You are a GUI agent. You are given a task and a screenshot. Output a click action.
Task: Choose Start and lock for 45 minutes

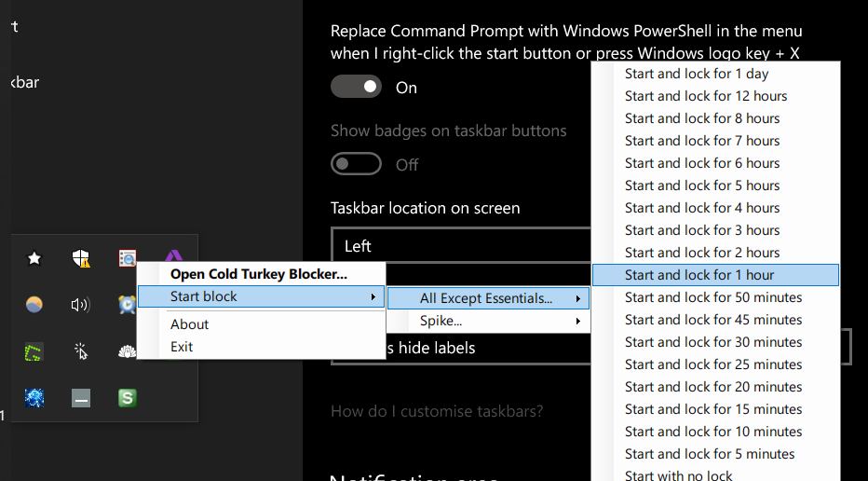716,320
